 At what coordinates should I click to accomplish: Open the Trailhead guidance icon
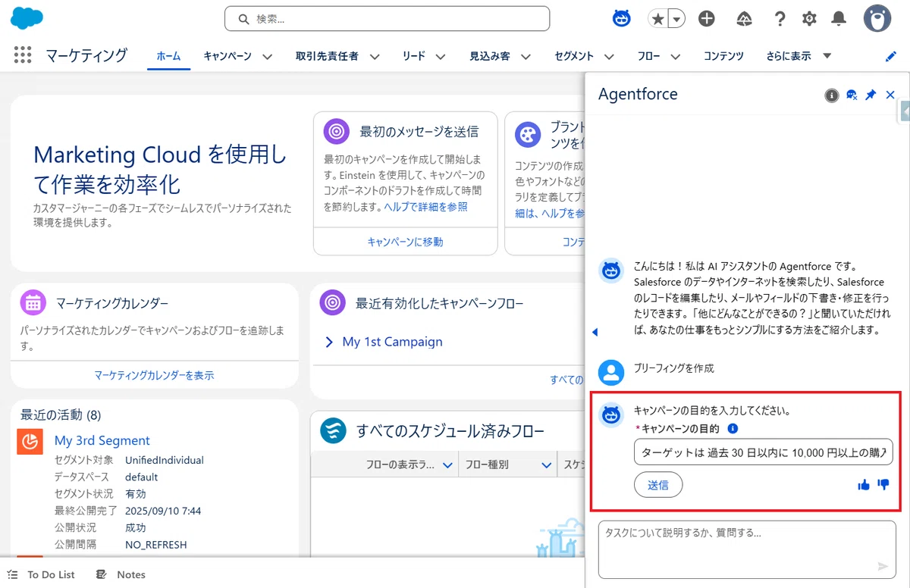coord(744,19)
